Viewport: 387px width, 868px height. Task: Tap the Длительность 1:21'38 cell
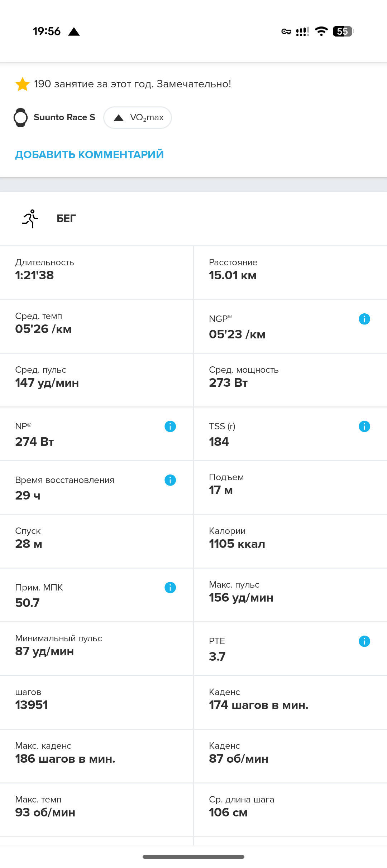(x=97, y=273)
